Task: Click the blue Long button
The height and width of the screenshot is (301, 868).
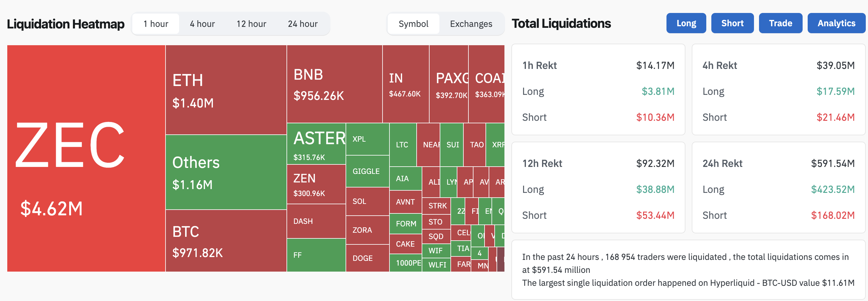Action: [x=686, y=23]
